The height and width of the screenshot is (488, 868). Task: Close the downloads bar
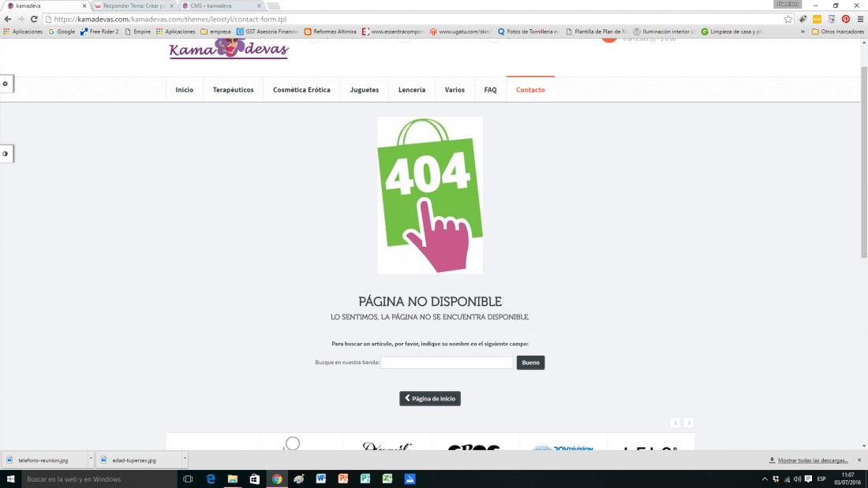click(859, 460)
